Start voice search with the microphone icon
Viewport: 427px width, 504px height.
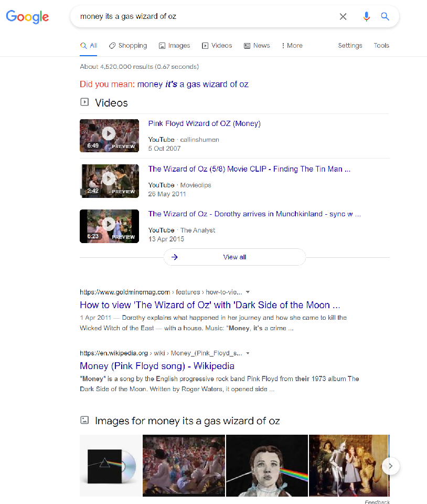click(366, 16)
